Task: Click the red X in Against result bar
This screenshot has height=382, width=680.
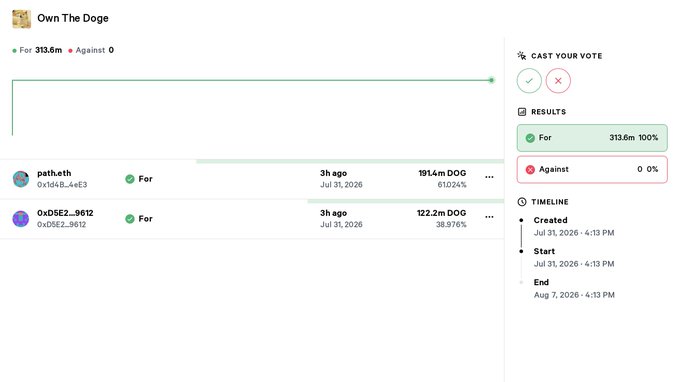Action: 530,170
